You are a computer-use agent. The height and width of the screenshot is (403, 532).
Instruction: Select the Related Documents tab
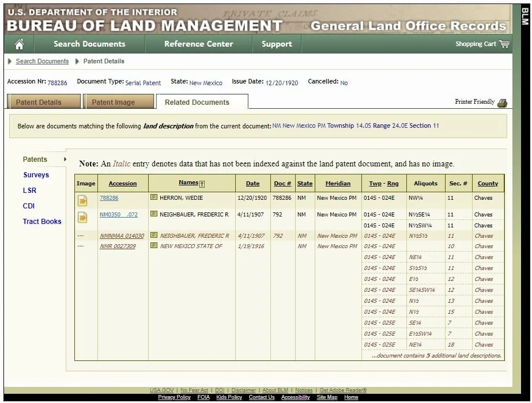[x=202, y=102]
